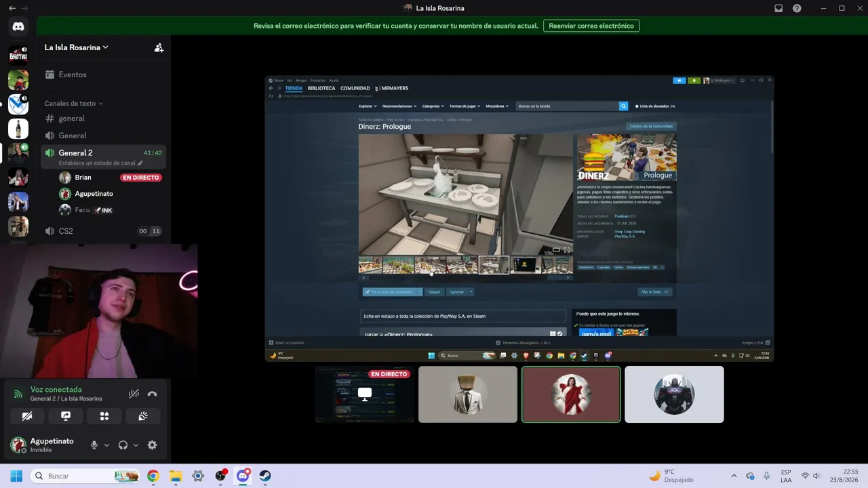Join the General voice channel
Viewport: 868px width, 488px height.
tap(103, 136)
